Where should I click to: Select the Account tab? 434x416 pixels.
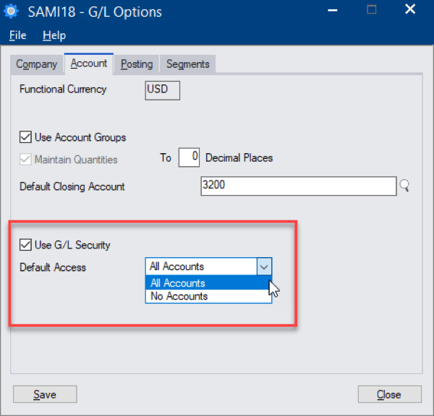(x=89, y=63)
